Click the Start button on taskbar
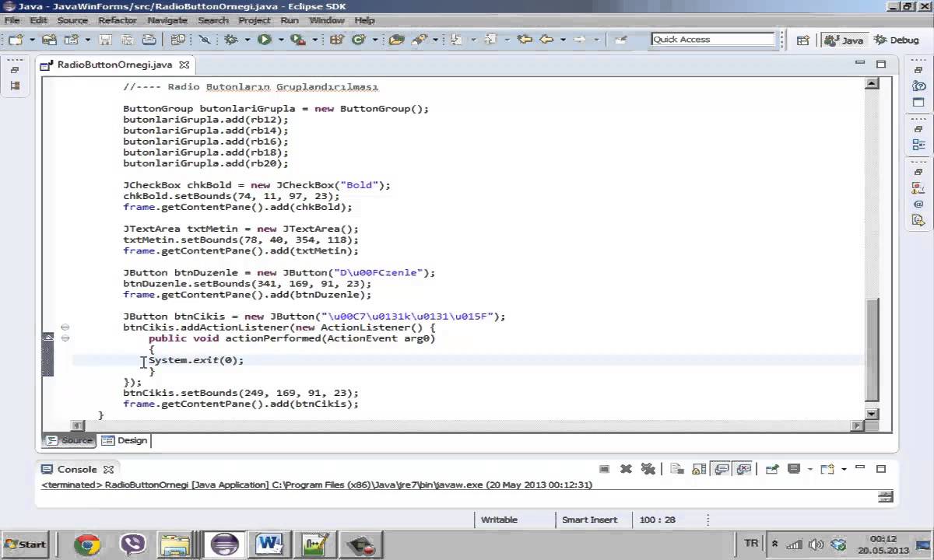Screen dimensions: 934x560 pos(27,544)
